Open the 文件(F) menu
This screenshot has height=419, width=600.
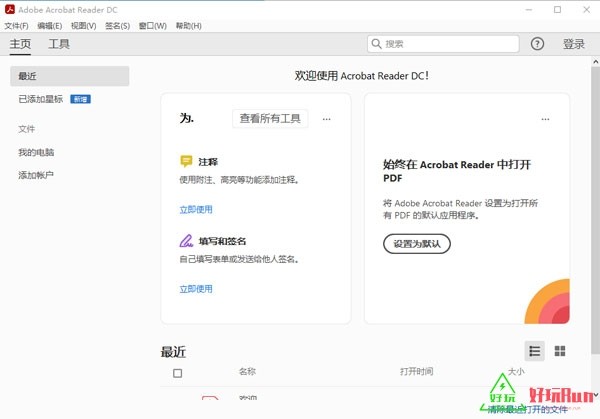[16, 26]
